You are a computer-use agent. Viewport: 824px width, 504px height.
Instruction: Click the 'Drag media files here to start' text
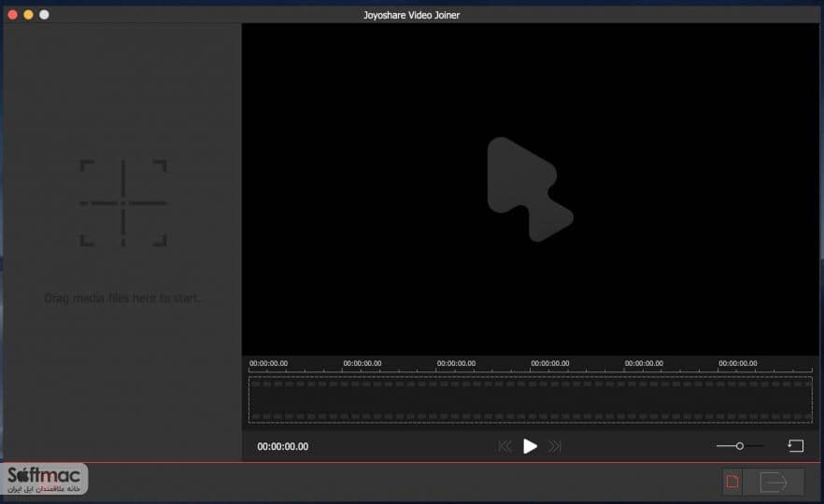[121, 299]
